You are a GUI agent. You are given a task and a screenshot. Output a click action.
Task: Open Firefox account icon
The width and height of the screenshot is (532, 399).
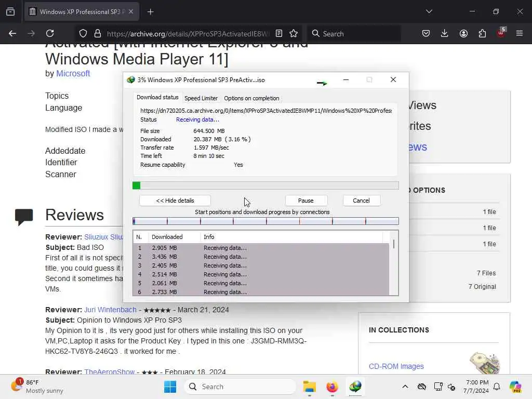click(463, 33)
